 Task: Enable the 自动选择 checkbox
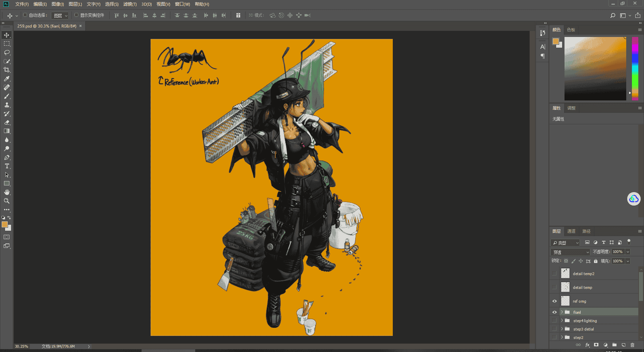tap(25, 15)
